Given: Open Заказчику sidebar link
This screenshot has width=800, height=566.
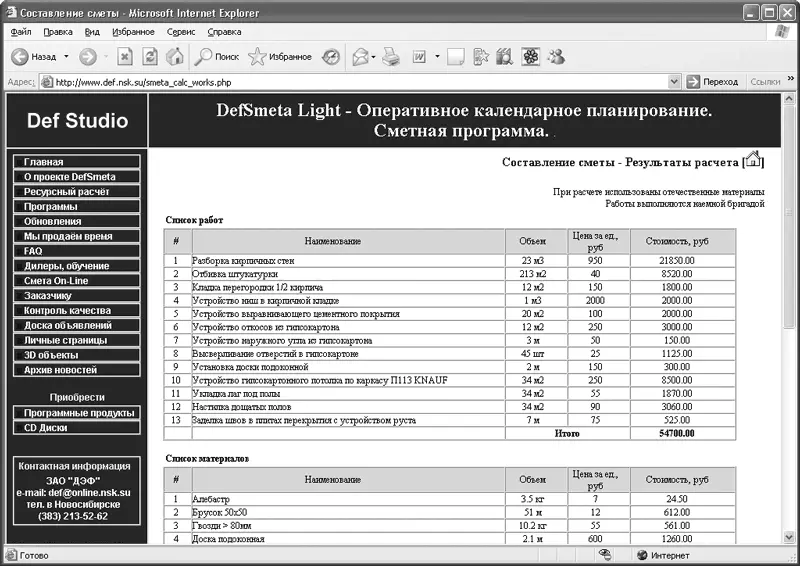Looking at the screenshot, I should click(77, 295).
